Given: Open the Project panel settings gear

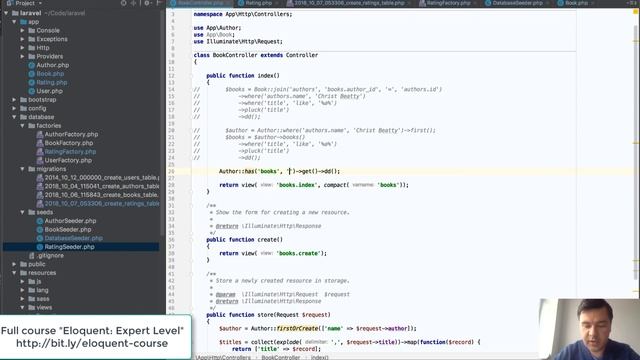Looking at the screenshot, I should pyautogui.click(x=147, y=3).
